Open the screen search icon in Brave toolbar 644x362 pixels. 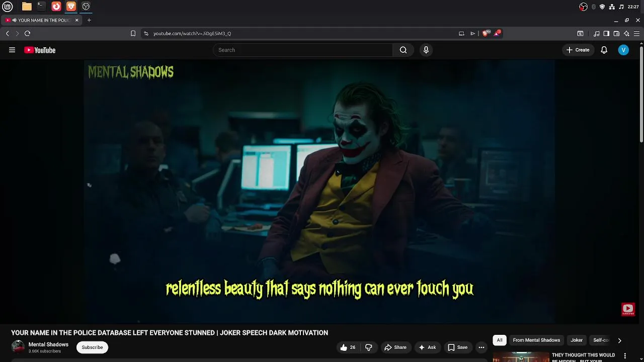(x=580, y=34)
